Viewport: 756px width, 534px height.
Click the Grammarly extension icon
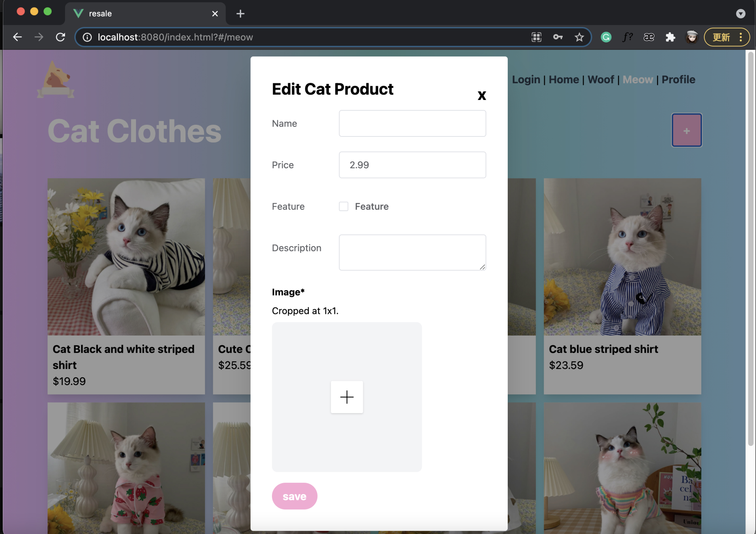coord(606,37)
